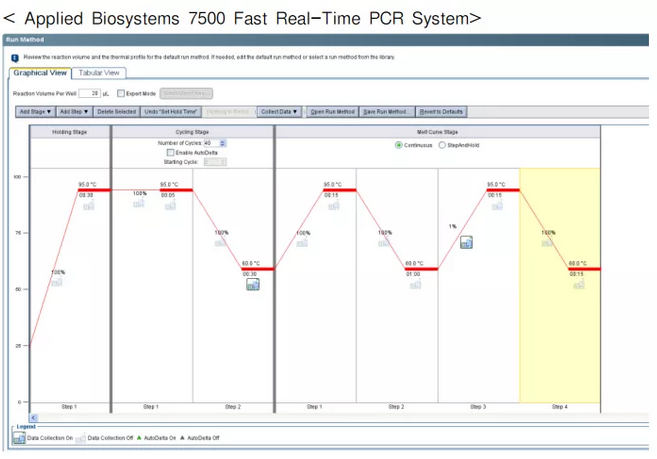Check the Enable AutoDelta checkbox

pos(170,153)
